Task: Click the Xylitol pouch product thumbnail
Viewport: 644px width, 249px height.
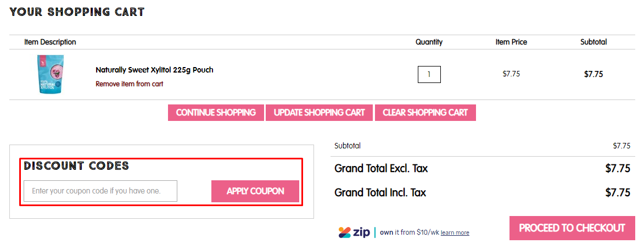Action: coord(50,74)
